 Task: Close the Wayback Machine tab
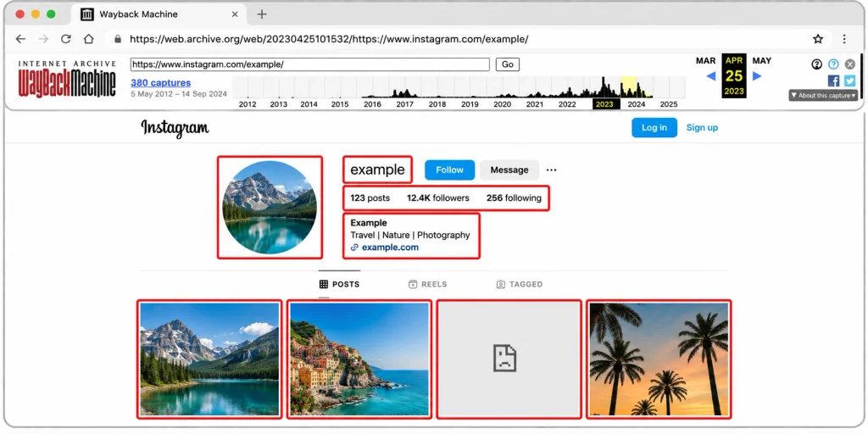click(235, 14)
